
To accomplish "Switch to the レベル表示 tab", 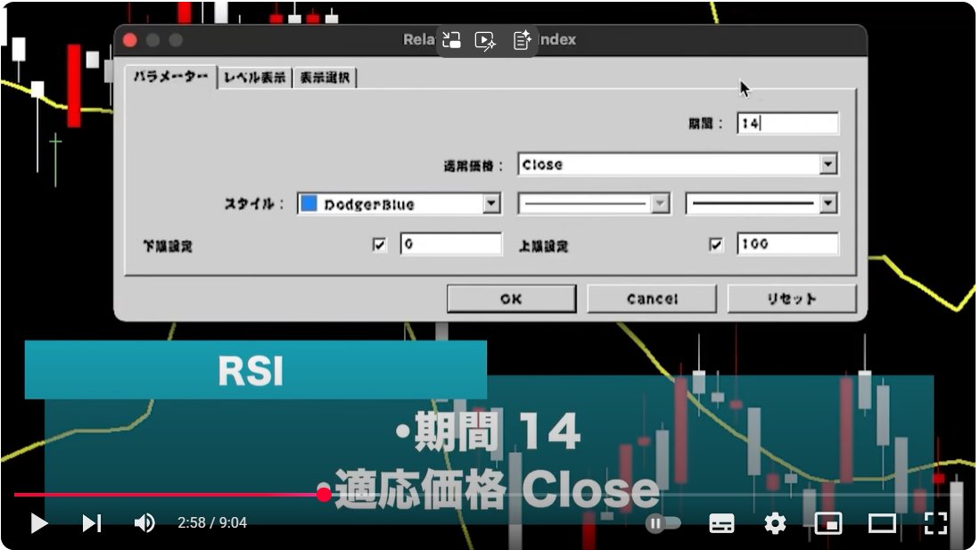I will click(x=257, y=77).
